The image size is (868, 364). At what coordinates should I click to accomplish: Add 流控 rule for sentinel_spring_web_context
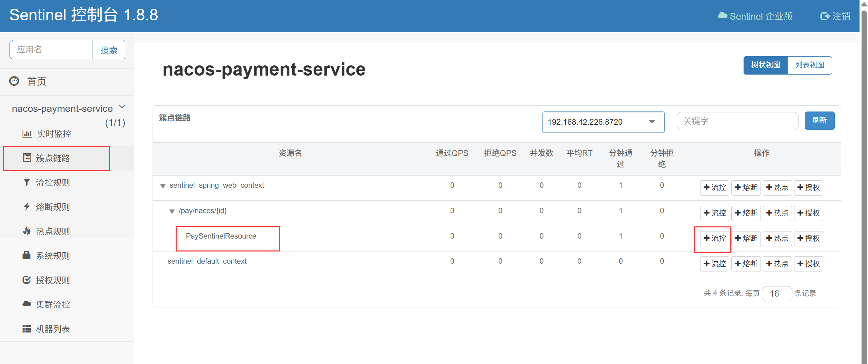coord(715,187)
